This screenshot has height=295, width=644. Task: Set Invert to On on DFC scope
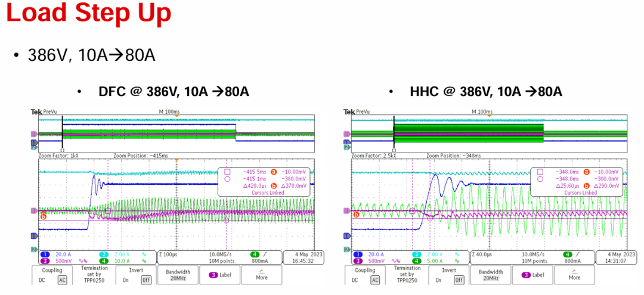(x=126, y=280)
